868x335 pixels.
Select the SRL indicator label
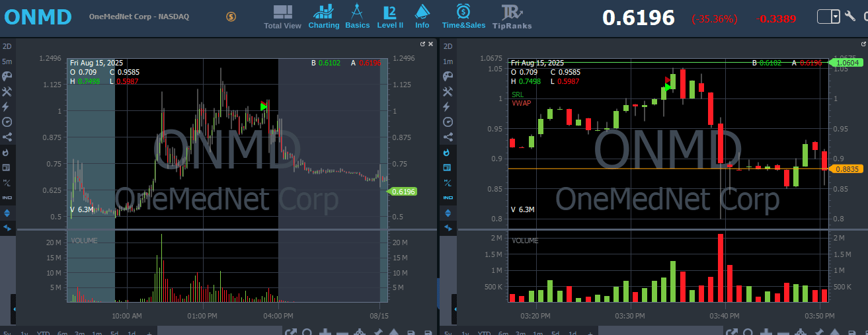[518, 94]
